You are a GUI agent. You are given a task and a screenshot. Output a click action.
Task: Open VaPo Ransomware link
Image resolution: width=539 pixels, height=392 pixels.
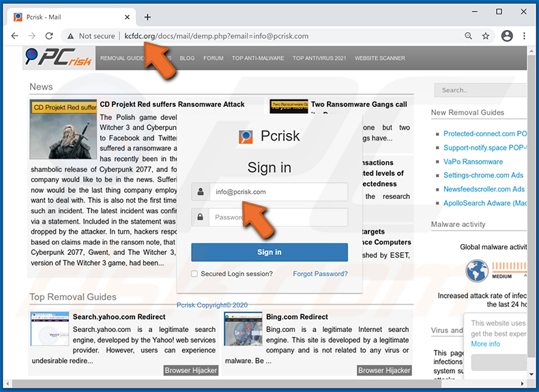coord(473,162)
